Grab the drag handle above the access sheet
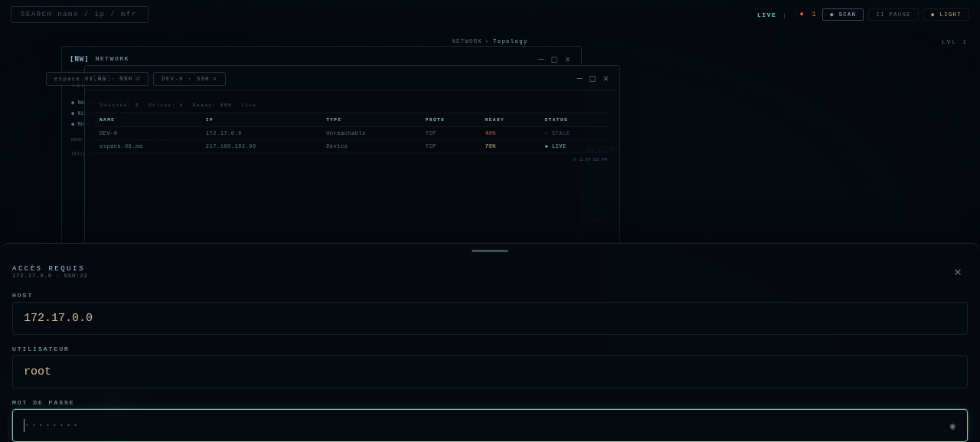 [x=490, y=250]
